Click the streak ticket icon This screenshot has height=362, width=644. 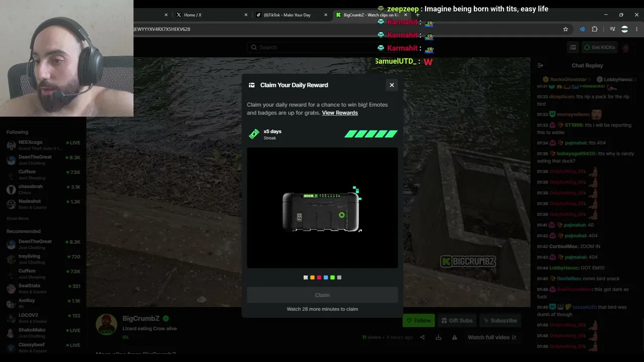(x=254, y=134)
